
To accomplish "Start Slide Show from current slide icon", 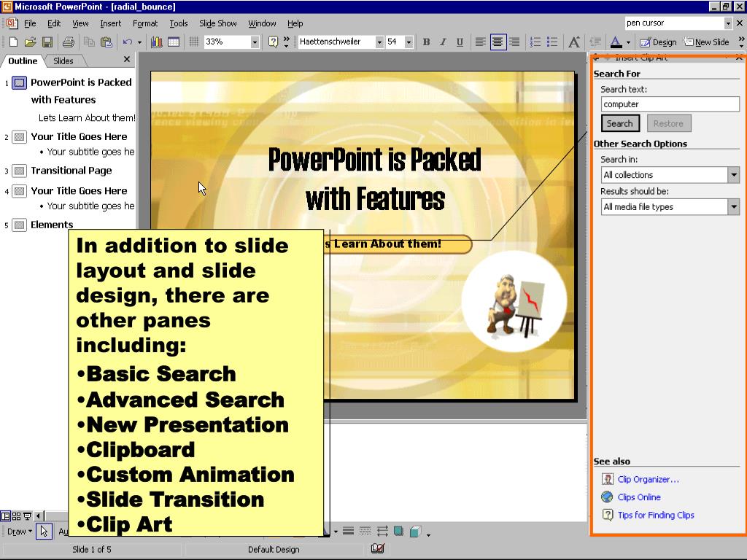I will click(x=27, y=516).
